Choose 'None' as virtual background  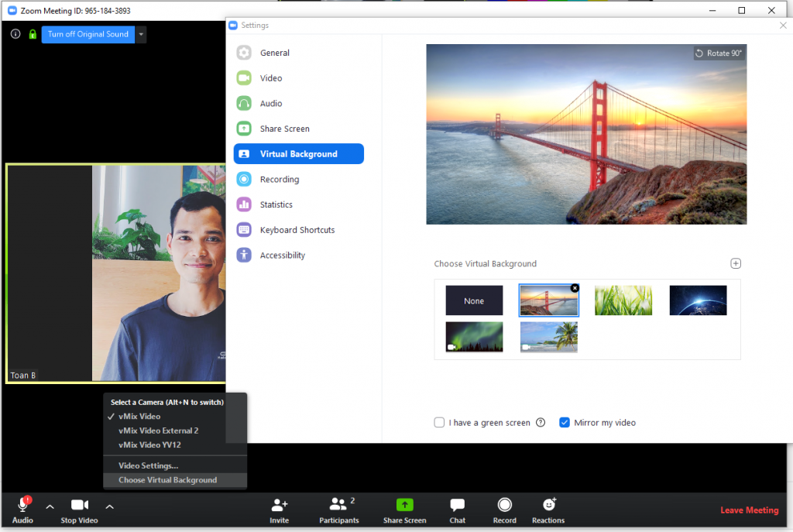click(x=474, y=300)
